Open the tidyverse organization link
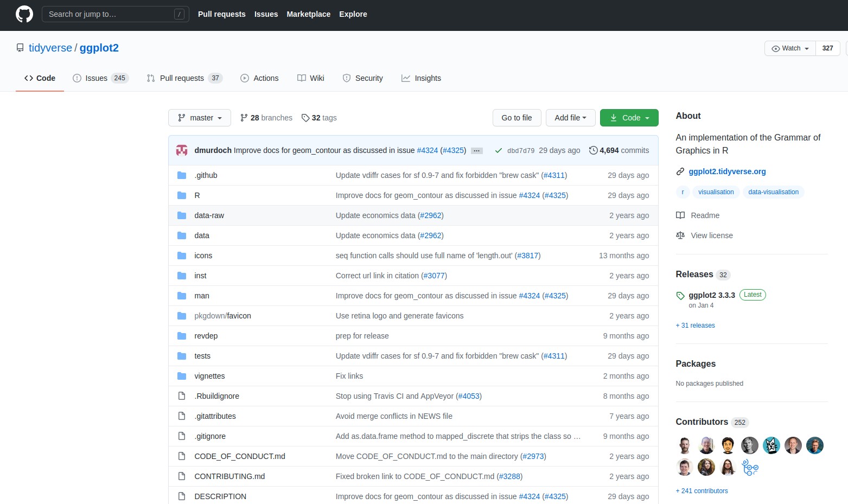Screen dimensions: 848x504 [50, 48]
